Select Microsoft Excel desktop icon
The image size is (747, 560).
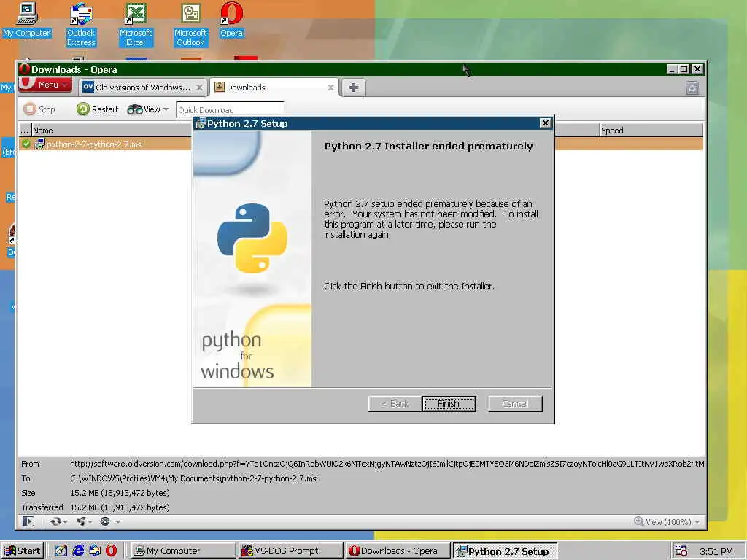pyautogui.click(x=136, y=25)
